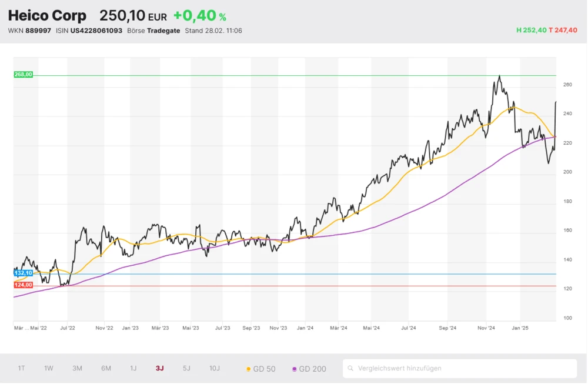
Task: Select the 1T time range
Action: [x=21, y=369]
